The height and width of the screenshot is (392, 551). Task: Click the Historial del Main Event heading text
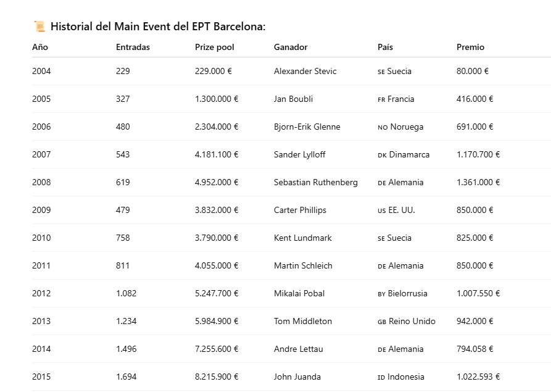[158, 27]
